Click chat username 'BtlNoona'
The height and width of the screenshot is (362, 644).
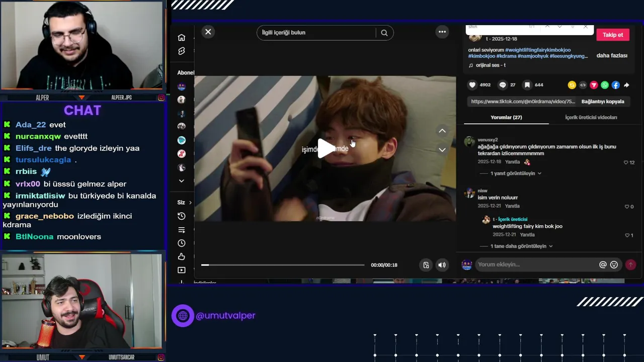point(34,237)
